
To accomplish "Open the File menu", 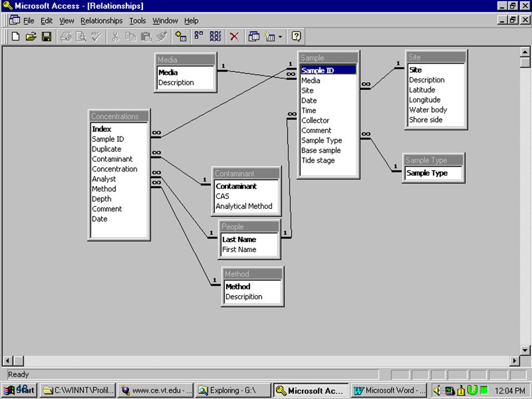I will pyautogui.click(x=28, y=21).
